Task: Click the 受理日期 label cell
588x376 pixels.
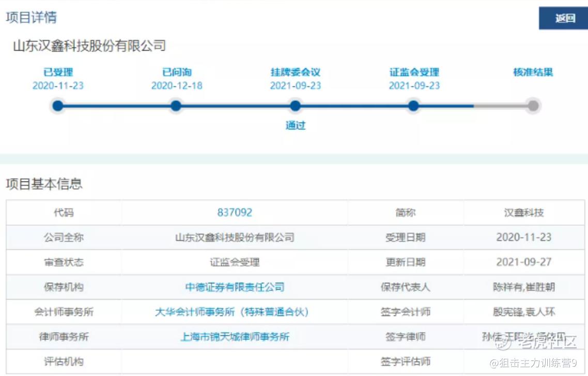Action: tap(406, 237)
